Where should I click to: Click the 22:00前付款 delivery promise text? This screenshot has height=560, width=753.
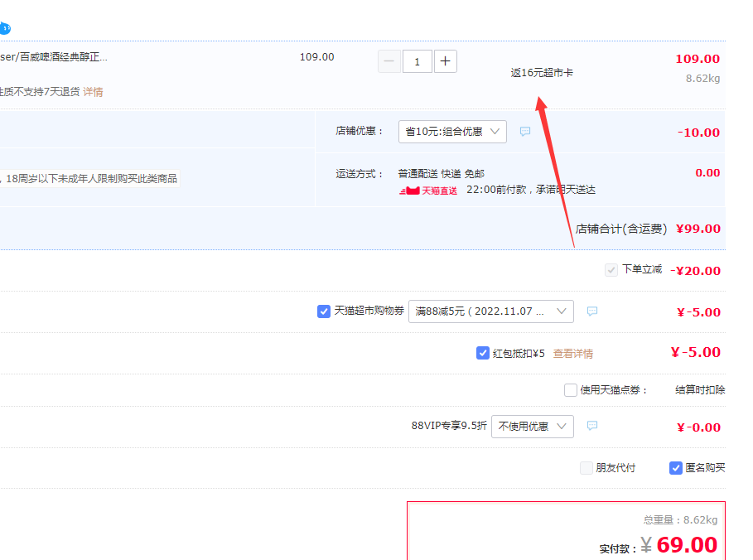531,190
